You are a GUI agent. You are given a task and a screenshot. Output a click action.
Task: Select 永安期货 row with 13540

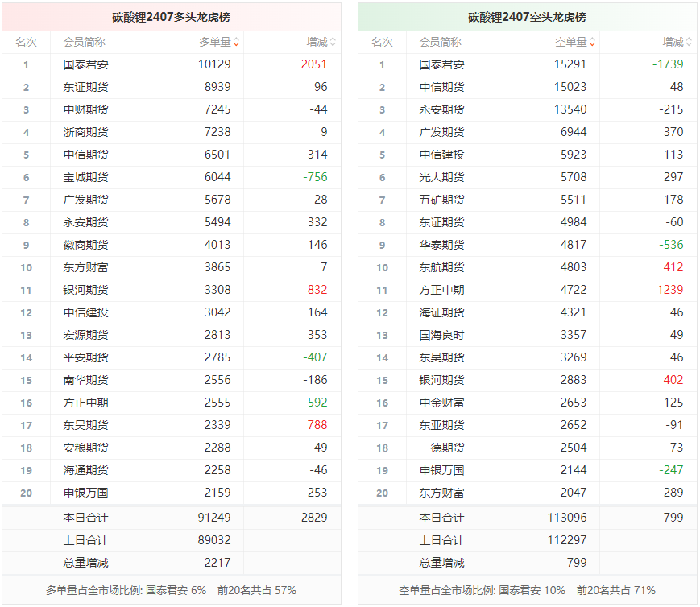click(x=528, y=109)
